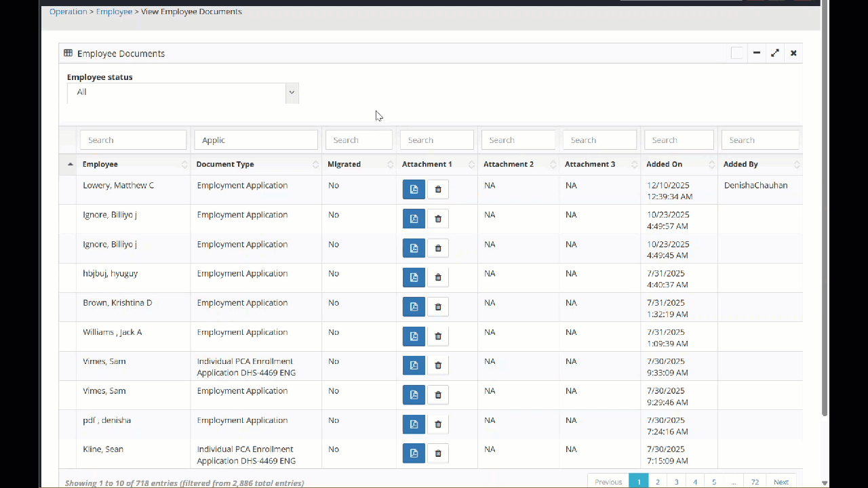Delete attachment for Lowery, Matthew C
868x488 pixels.
(x=438, y=190)
